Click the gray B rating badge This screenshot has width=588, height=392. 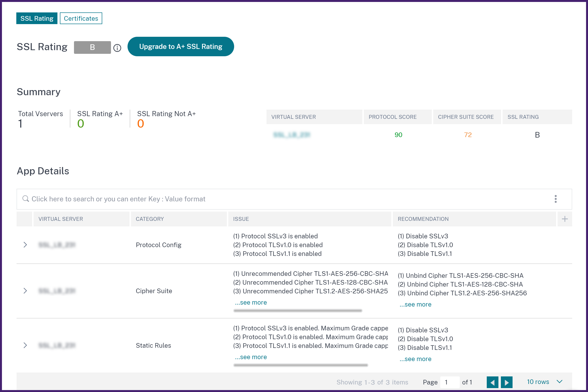92,47
